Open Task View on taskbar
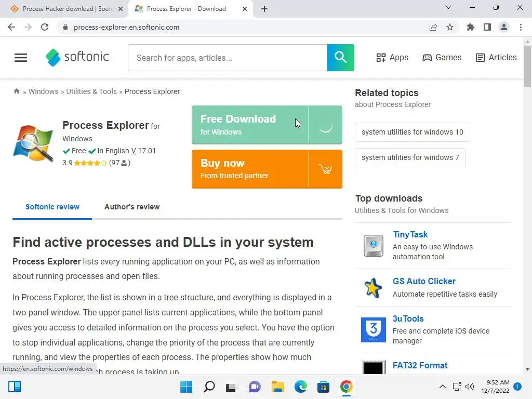Image resolution: width=532 pixels, height=399 pixels. [x=231, y=387]
